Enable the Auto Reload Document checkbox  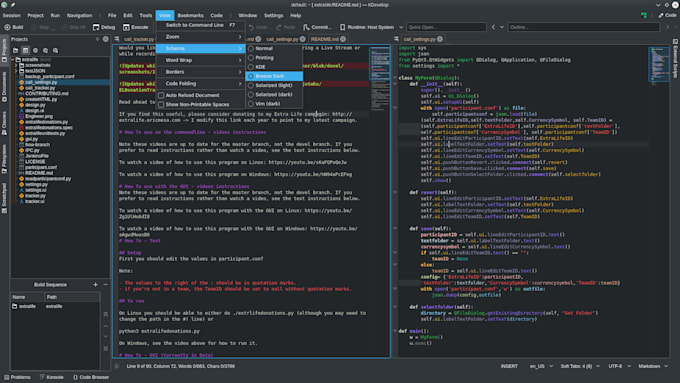(x=161, y=95)
